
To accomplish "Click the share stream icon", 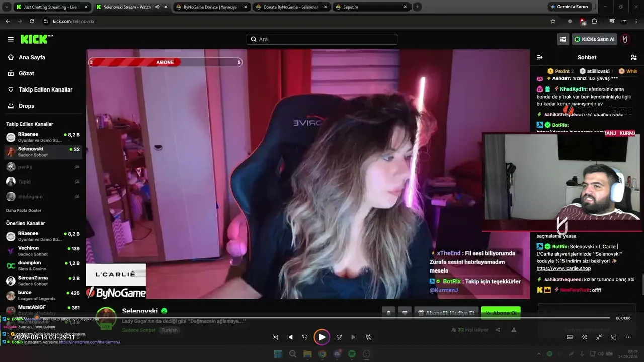I will tap(498, 330).
